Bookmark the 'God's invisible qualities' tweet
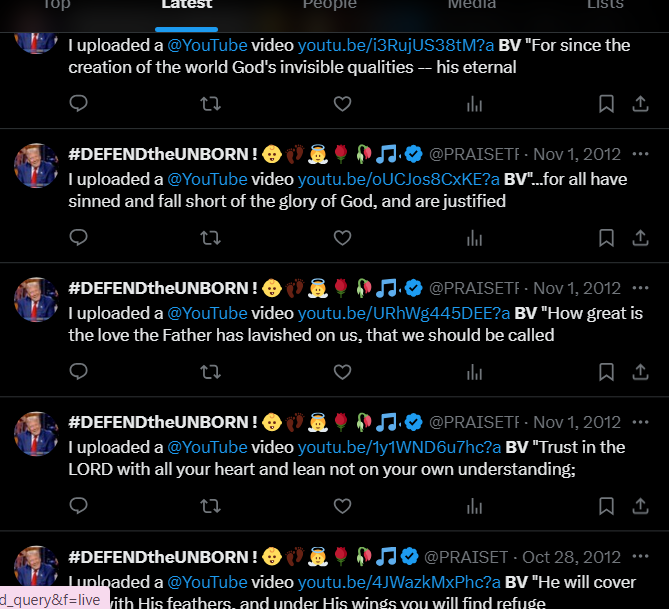 [x=606, y=104]
